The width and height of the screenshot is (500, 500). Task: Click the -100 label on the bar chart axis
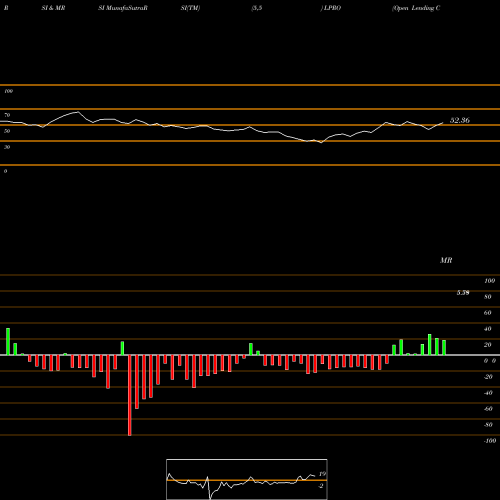coord(490,441)
